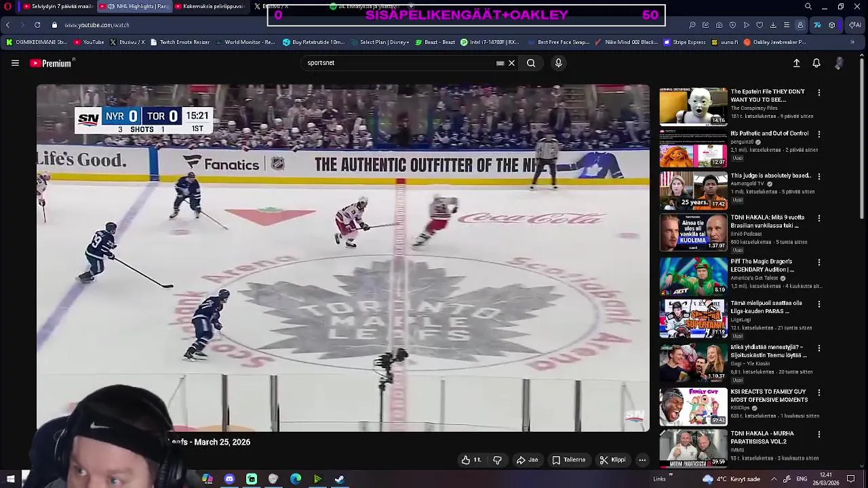Switch to the 'Kokemuksia pelriippuvai' browser tab
Image resolution: width=868 pixels, height=488 pixels.
point(212,6)
